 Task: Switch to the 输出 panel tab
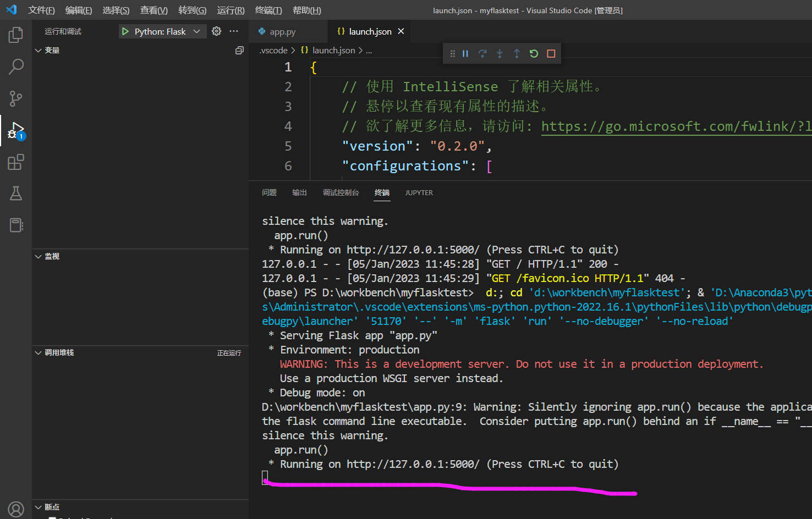(300, 193)
